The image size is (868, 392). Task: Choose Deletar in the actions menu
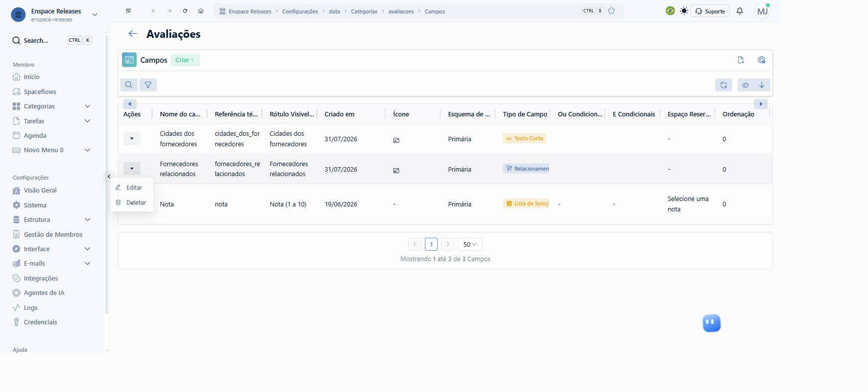click(x=131, y=202)
